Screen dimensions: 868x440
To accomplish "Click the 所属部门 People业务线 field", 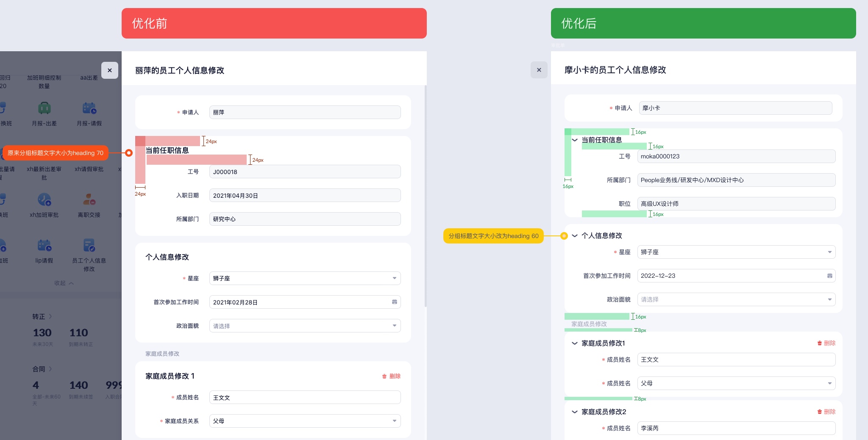I will point(737,180).
